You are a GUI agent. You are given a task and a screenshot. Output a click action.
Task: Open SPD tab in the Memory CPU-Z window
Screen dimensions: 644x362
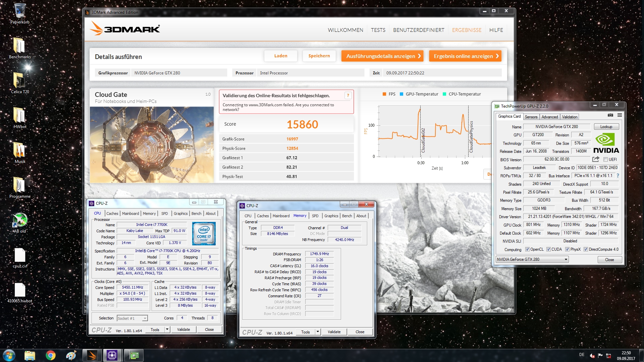(315, 216)
